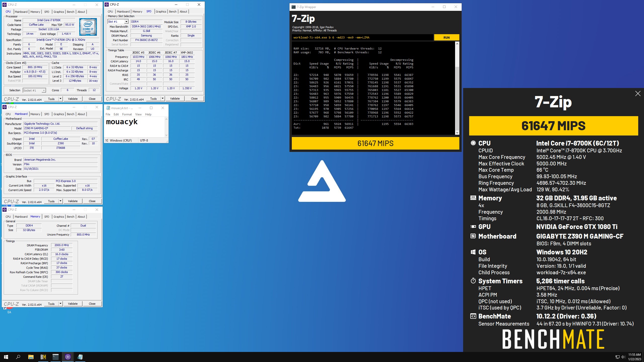Switch to 7-Zip Wrapper console taskbar icon

pyautogui.click(x=55, y=357)
